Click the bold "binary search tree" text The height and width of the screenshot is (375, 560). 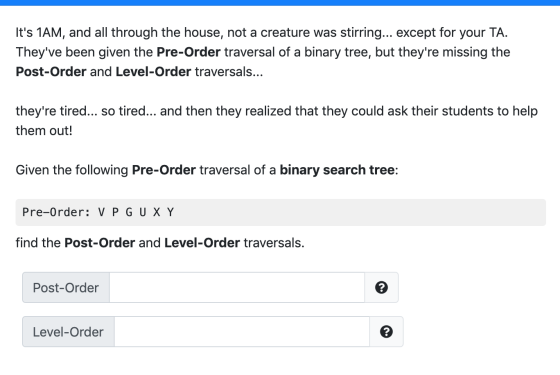click(337, 170)
